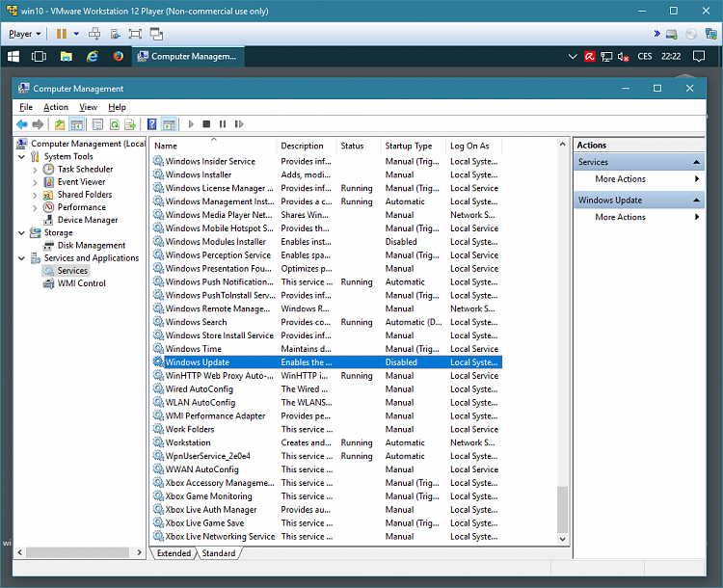The width and height of the screenshot is (723, 588).
Task: Show hidden tray icons chevron
Action: 573,57
